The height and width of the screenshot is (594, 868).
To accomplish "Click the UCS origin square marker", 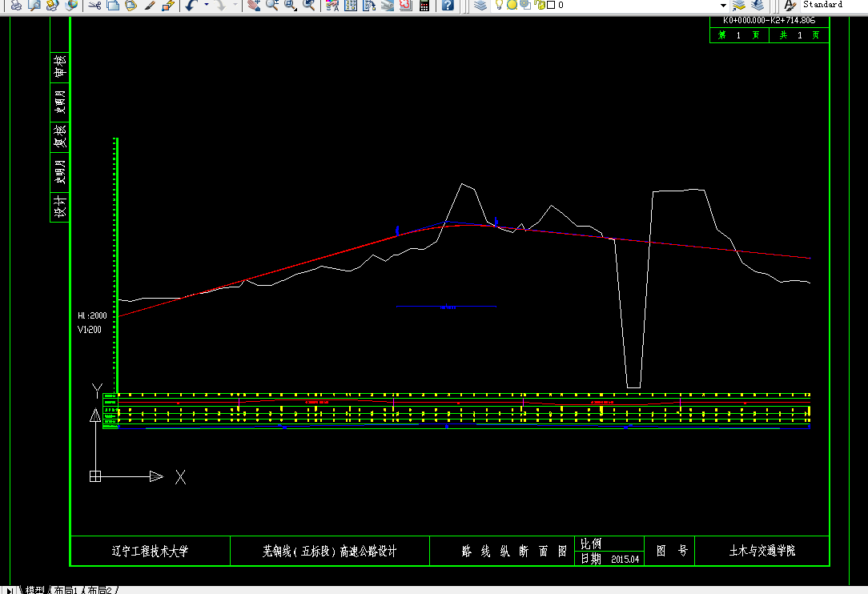I will [x=95, y=476].
